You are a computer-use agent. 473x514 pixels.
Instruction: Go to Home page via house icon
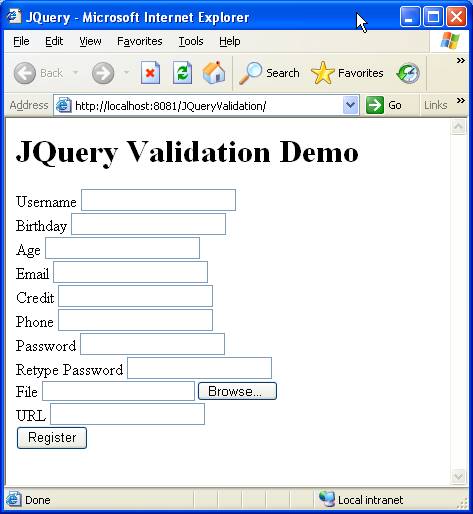(214, 72)
